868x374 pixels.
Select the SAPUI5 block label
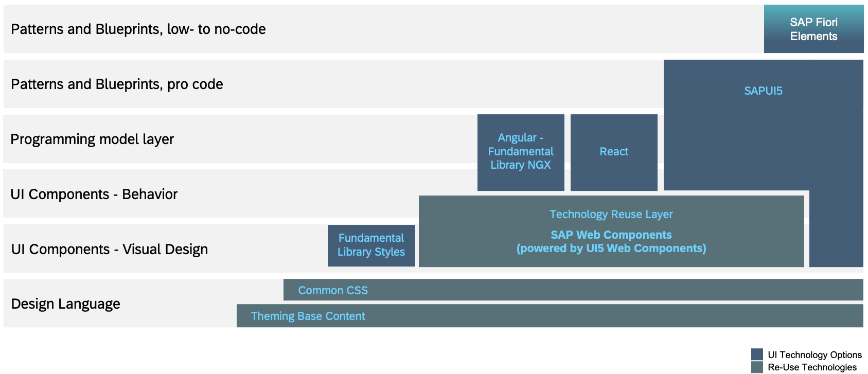tap(763, 91)
